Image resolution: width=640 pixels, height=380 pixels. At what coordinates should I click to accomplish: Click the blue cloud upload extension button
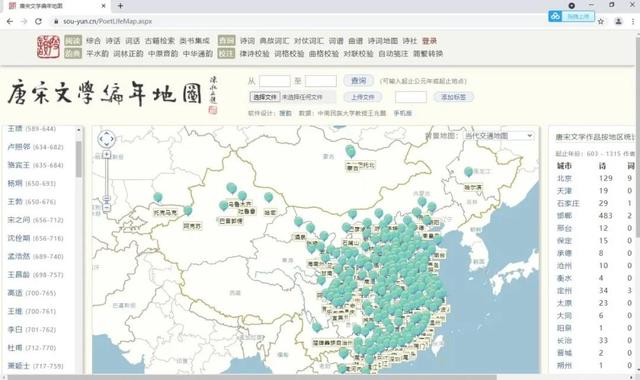(x=571, y=16)
